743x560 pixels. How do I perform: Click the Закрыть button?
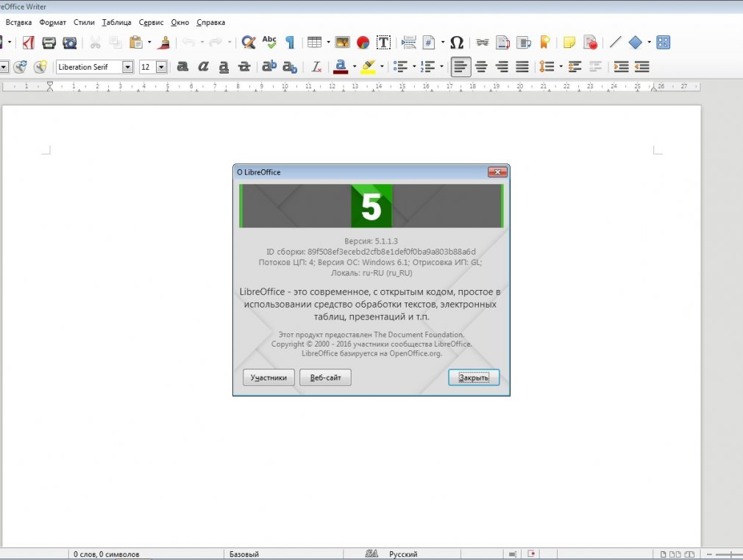[x=474, y=378]
